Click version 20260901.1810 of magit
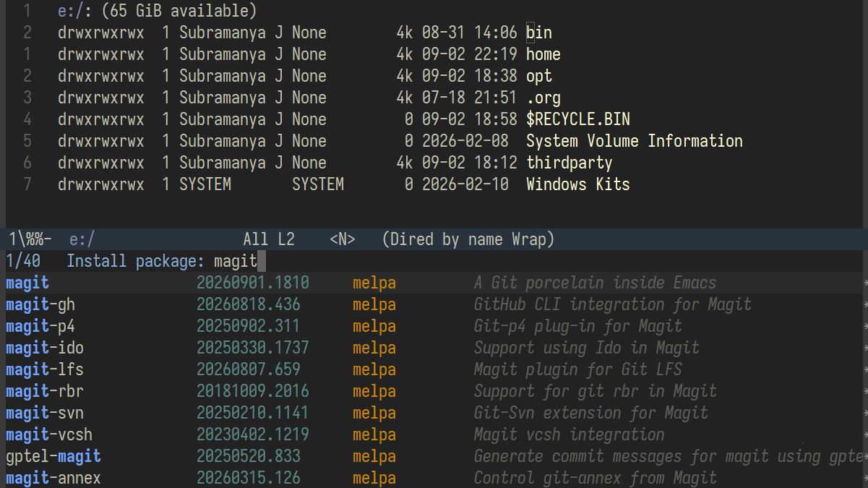This screenshot has width=868, height=488. [253, 283]
